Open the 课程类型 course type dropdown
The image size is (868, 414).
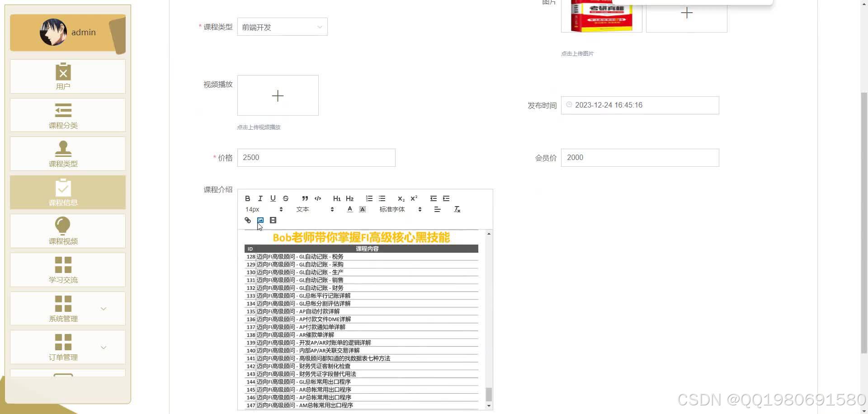click(x=282, y=27)
